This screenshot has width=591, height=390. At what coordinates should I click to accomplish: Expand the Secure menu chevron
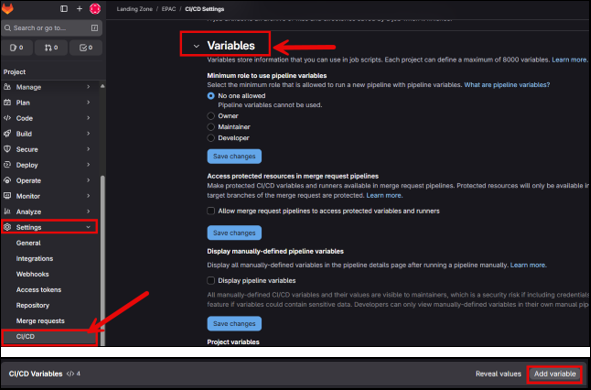coord(88,149)
